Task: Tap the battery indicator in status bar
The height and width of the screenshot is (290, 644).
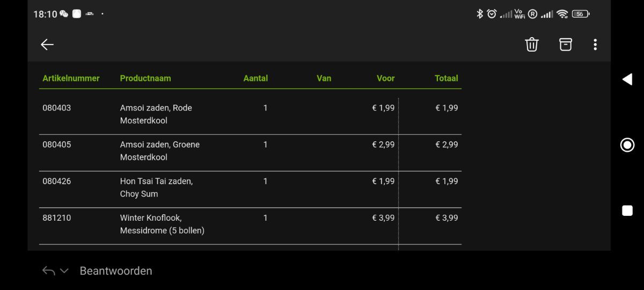Action: pos(580,14)
